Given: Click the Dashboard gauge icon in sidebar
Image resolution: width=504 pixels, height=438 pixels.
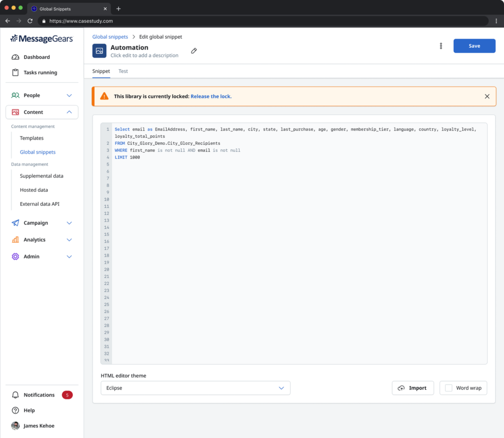Looking at the screenshot, I should click(x=15, y=57).
